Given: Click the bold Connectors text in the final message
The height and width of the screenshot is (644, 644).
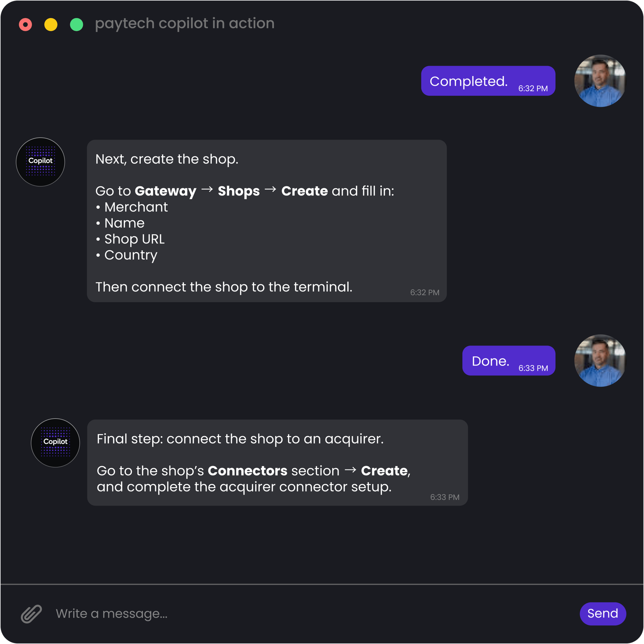Looking at the screenshot, I should point(247,471).
